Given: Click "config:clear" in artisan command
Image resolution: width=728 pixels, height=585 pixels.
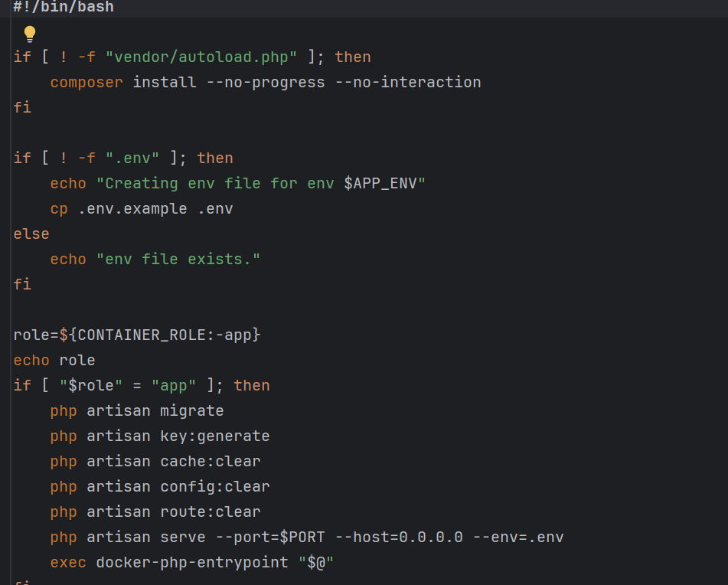Looking at the screenshot, I should pos(215,486).
